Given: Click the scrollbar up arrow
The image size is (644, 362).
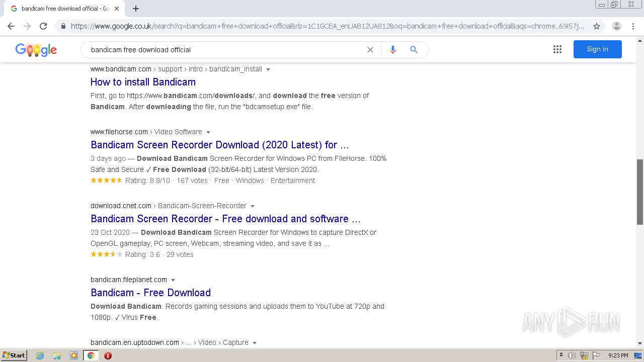Looking at the screenshot, I should (640, 40).
